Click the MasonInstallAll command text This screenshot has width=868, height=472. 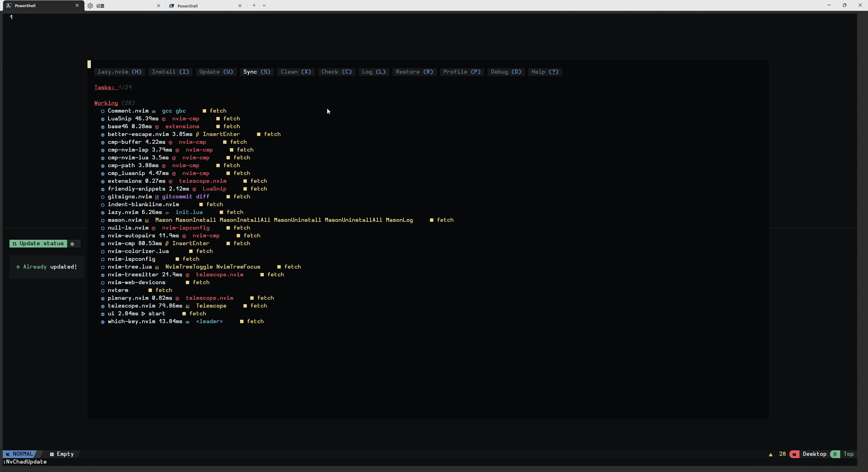[x=245, y=220]
